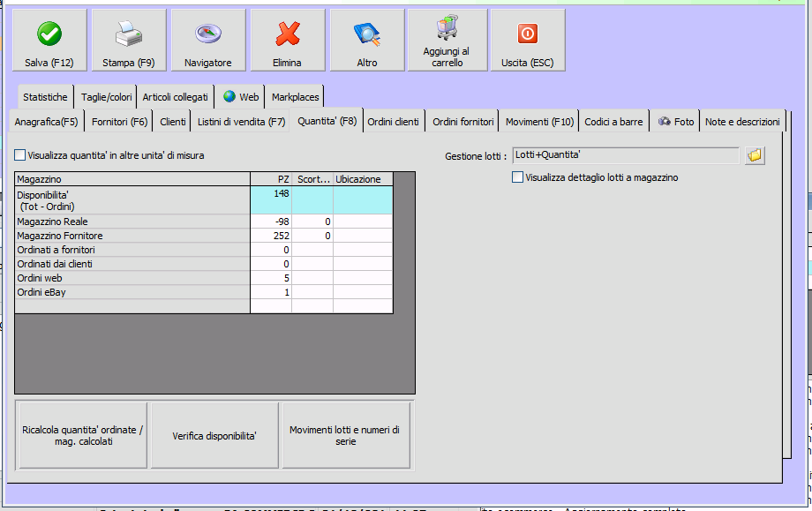This screenshot has width=812, height=511.
Task: Select the Articoli collegati tab
Action: (175, 97)
